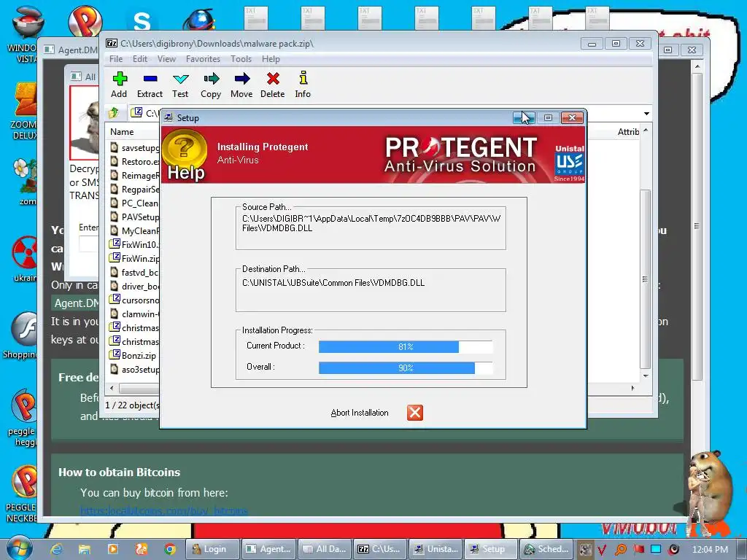Screen dimensions: 747x560
Task: Select the MyCleanP file entry
Action: pos(135,230)
